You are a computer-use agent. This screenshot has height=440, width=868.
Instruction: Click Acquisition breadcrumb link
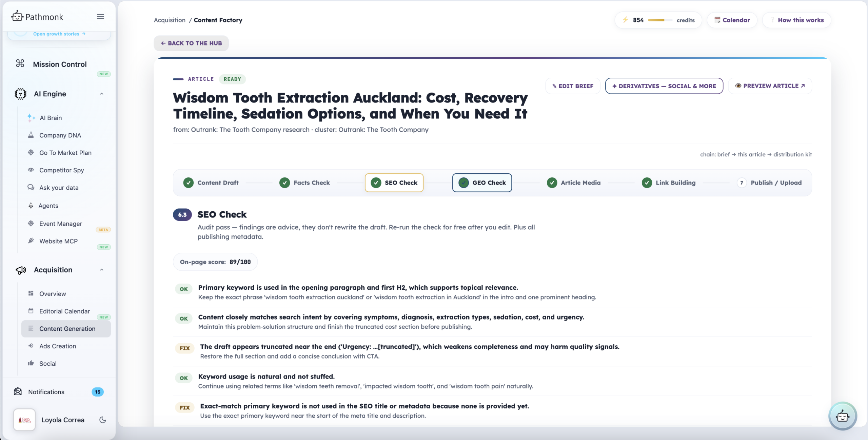click(170, 20)
